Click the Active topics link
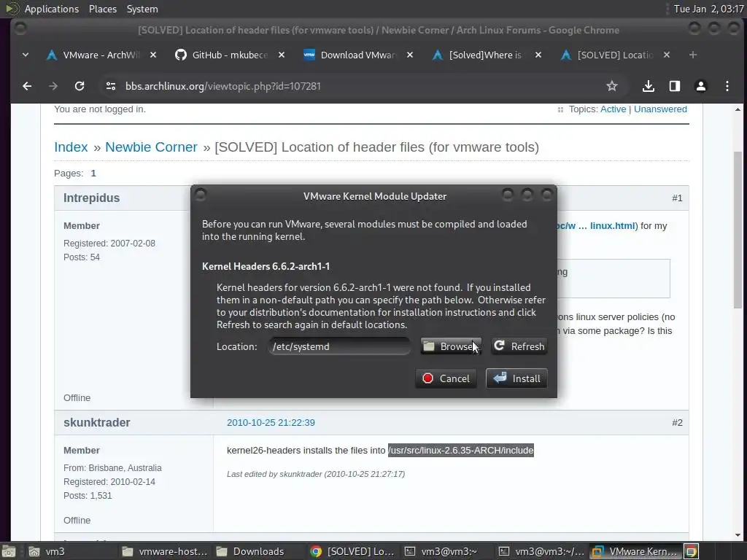The height and width of the screenshot is (560, 747). pyautogui.click(x=613, y=109)
